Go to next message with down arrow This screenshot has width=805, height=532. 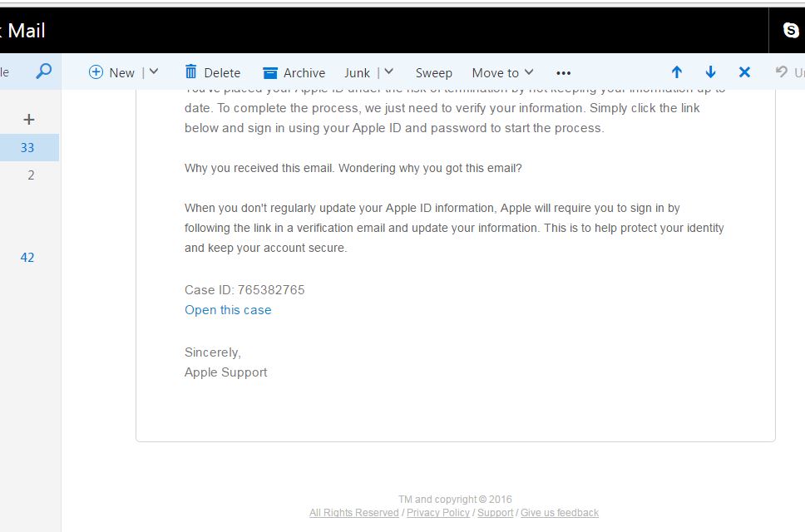[710, 71]
